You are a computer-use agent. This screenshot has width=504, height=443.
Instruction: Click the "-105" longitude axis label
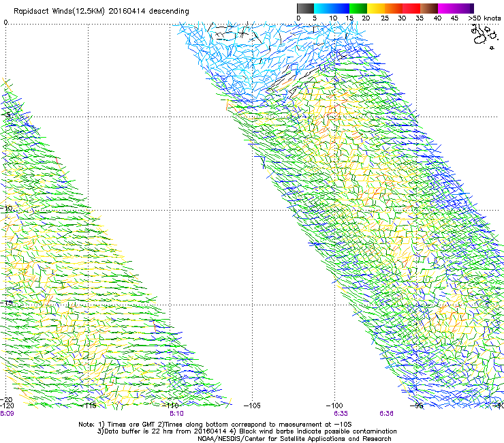pyautogui.click(x=252, y=406)
